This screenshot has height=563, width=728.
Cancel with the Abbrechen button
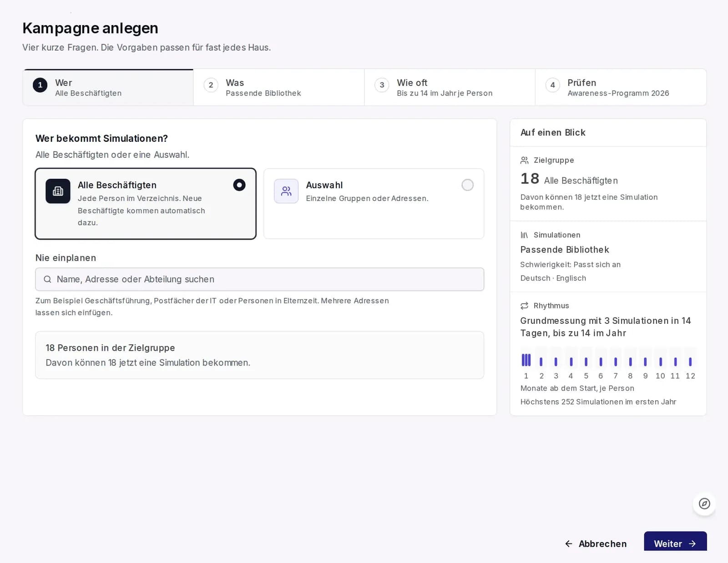596,543
